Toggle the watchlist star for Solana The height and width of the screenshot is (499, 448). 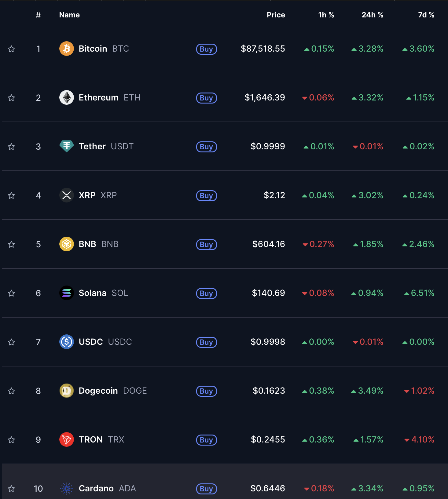pyautogui.click(x=11, y=293)
